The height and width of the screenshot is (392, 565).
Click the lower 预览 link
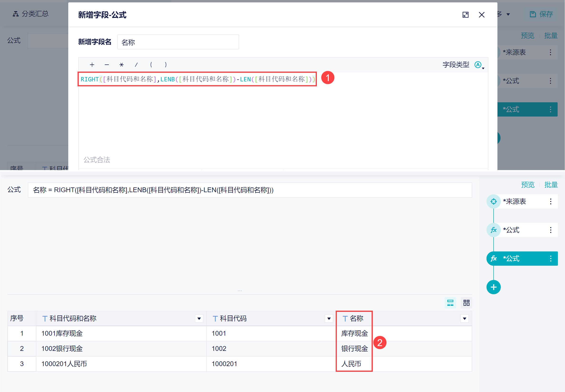point(528,184)
